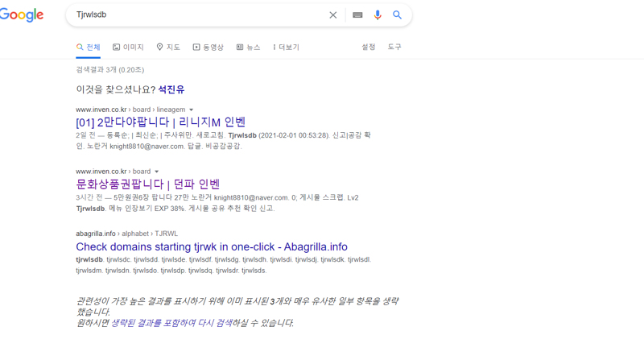Screen dimensions: 644x360
Task: Open result [01] 2만다야팝니다 | 리니지M 인벤
Action: coord(160,122)
